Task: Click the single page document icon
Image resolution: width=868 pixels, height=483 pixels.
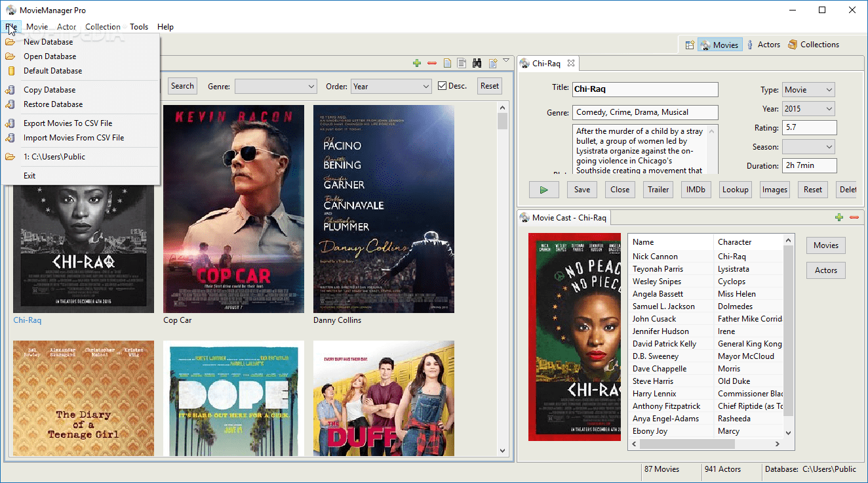Action: tap(447, 63)
